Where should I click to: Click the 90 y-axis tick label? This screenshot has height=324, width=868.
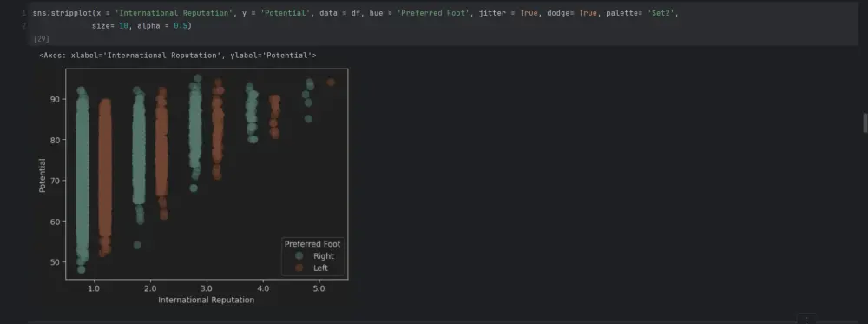pos(55,99)
